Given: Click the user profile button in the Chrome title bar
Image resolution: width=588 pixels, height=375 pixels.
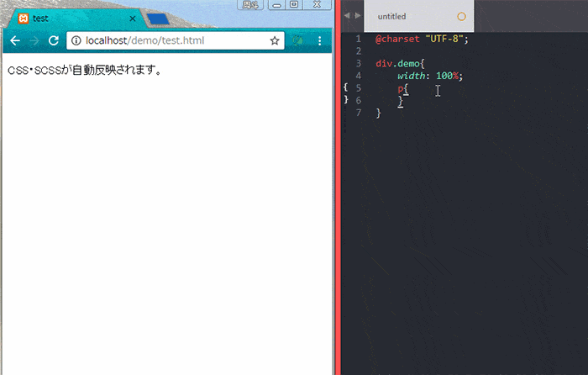Looking at the screenshot, I should click(250, 4).
